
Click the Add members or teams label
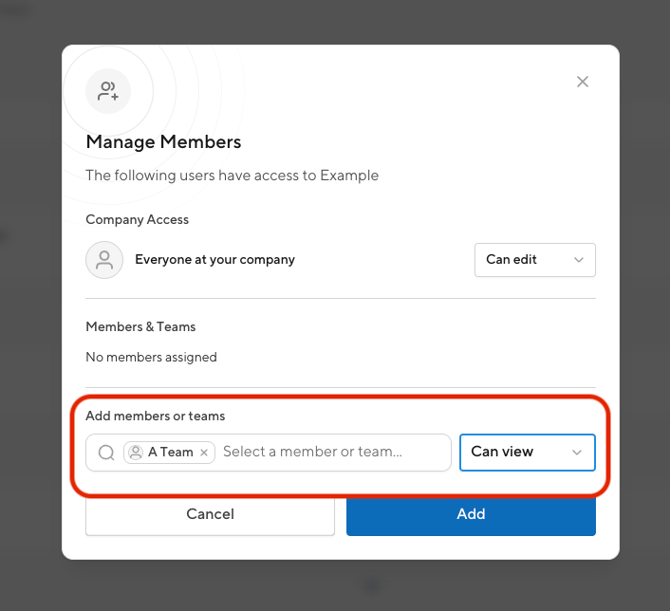155,416
